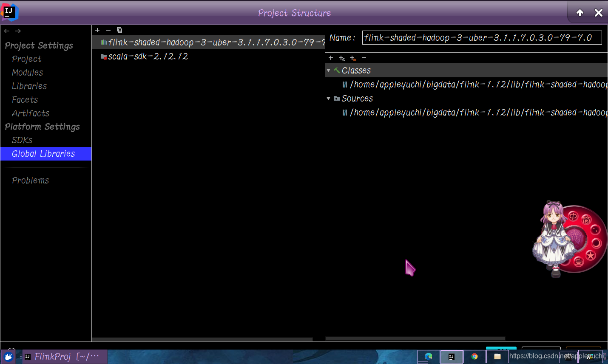Open the Problems settings section
This screenshot has width=608, height=364.
30,181
